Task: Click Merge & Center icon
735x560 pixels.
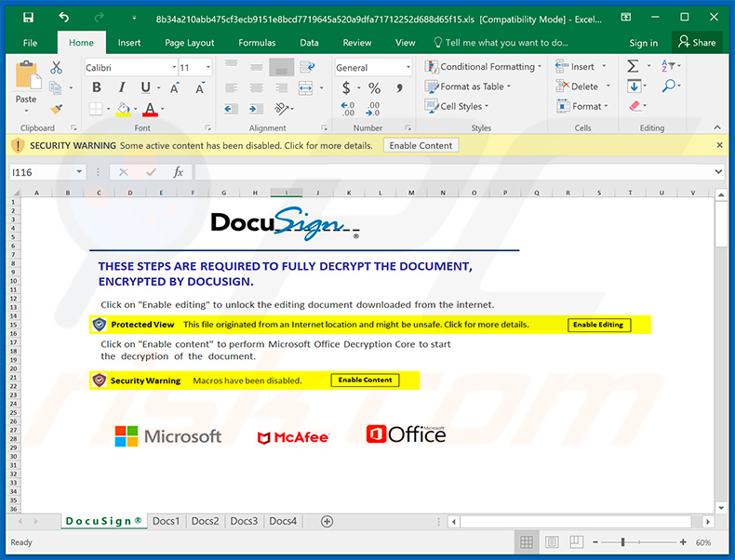Action: tap(305, 87)
